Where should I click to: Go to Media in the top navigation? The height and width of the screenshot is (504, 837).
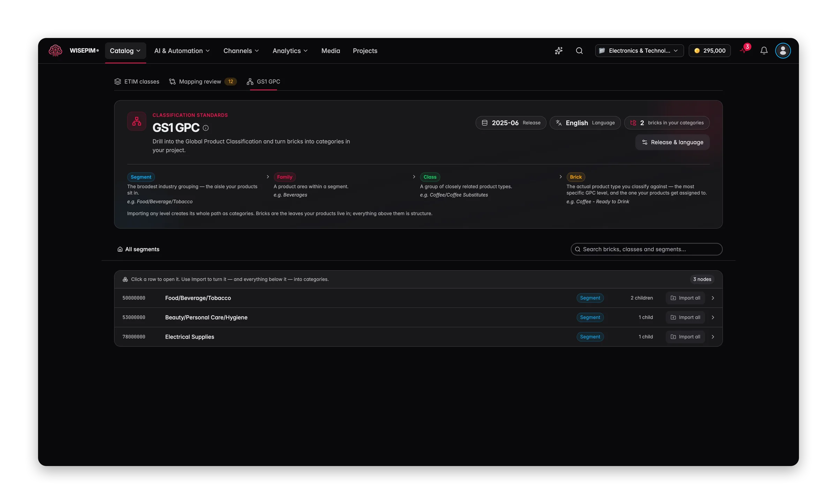pyautogui.click(x=331, y=51)
